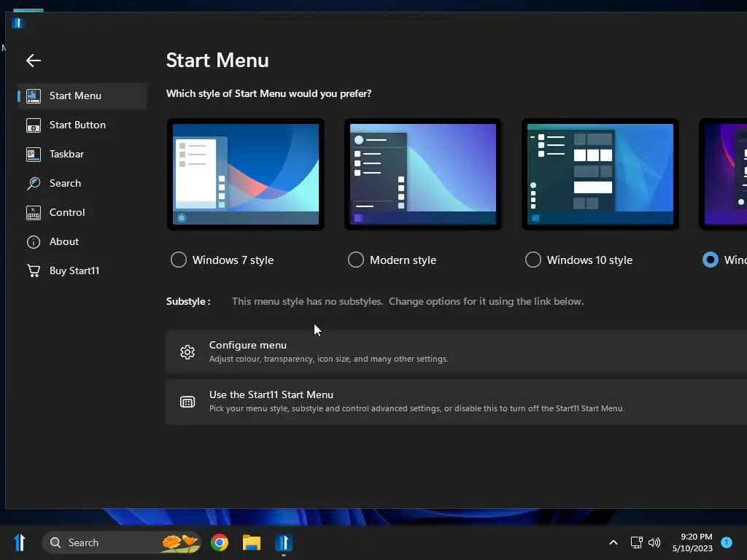Go back with the left arrow

point(34,61)
